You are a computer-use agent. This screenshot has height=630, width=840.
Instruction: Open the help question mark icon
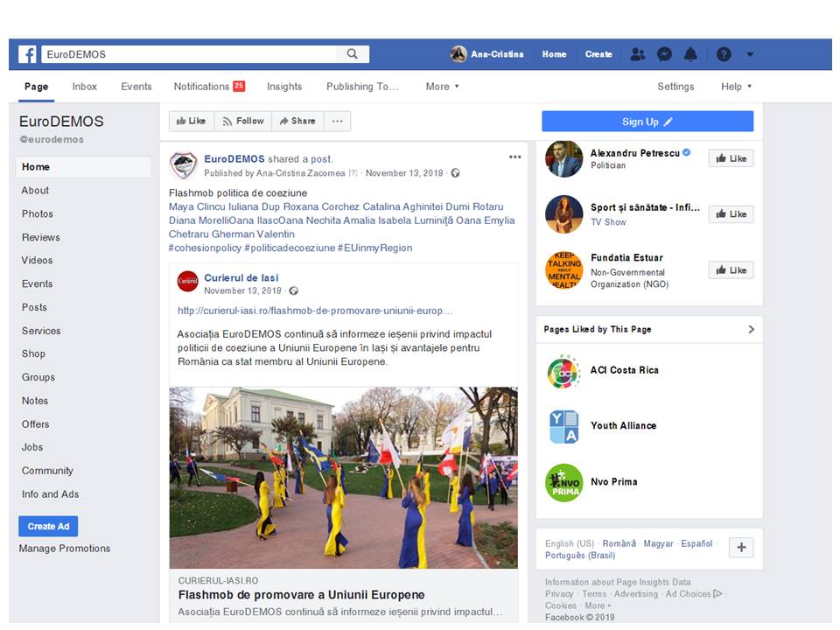(x=724, y=54)
